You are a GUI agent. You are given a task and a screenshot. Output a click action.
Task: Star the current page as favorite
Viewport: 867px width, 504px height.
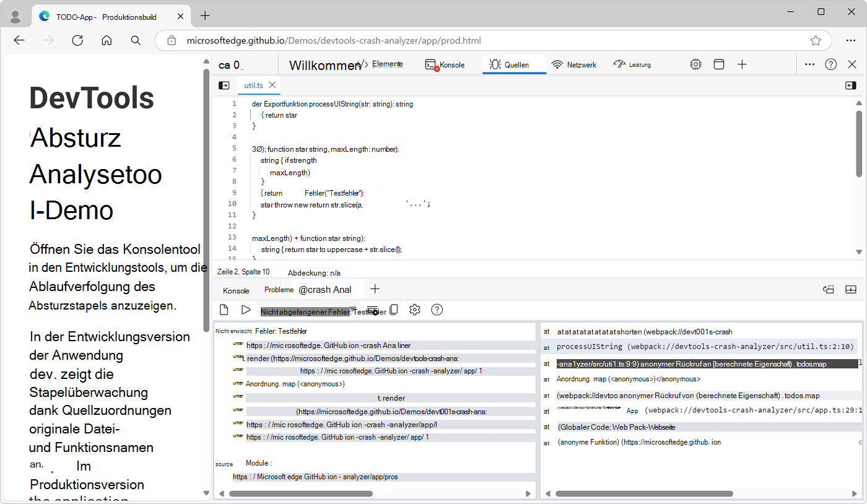816,40
